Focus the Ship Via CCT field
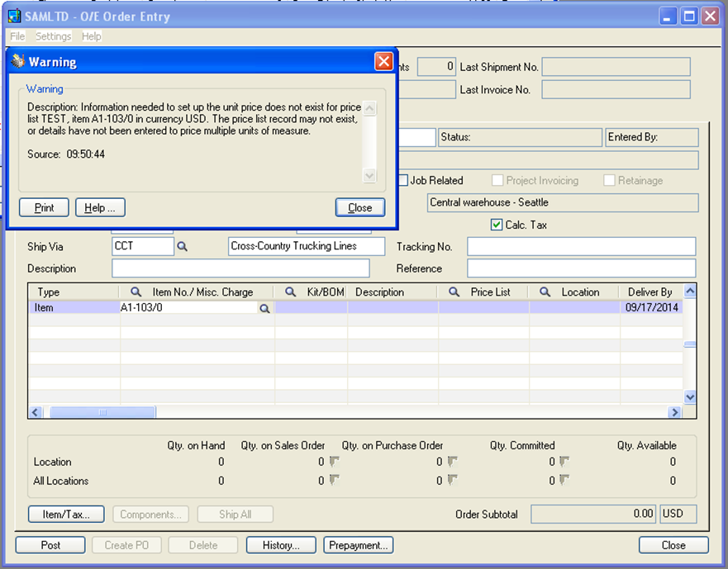 pyautogui.click(x=142, y=246)
